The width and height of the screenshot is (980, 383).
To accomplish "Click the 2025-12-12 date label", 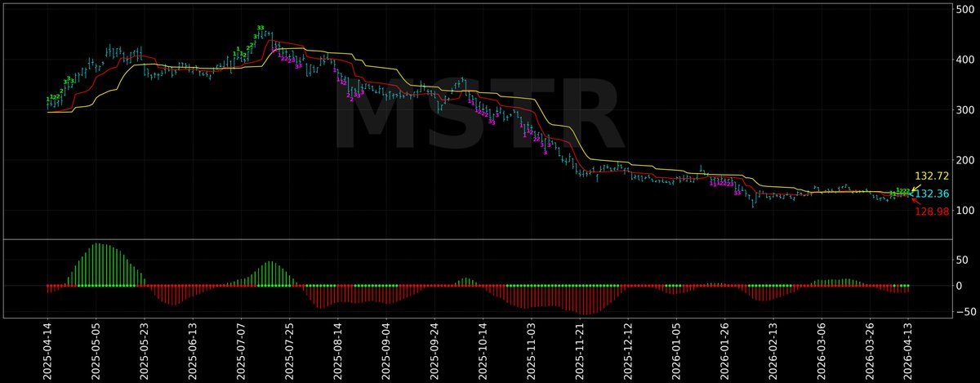I will (x=629, y=350).
